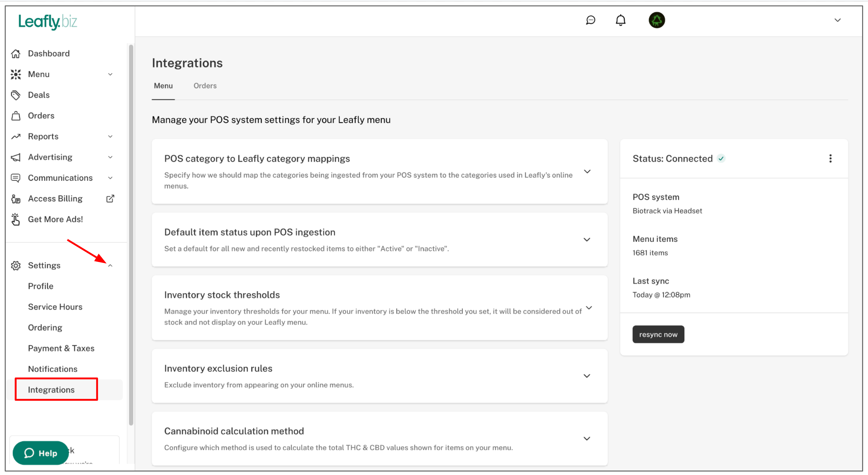Click the notifications bell icon

[x=620, y=20]
